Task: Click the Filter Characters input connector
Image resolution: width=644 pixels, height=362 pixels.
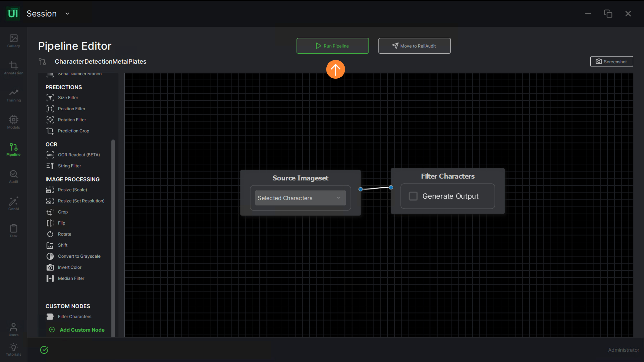Action: (391, 187)
